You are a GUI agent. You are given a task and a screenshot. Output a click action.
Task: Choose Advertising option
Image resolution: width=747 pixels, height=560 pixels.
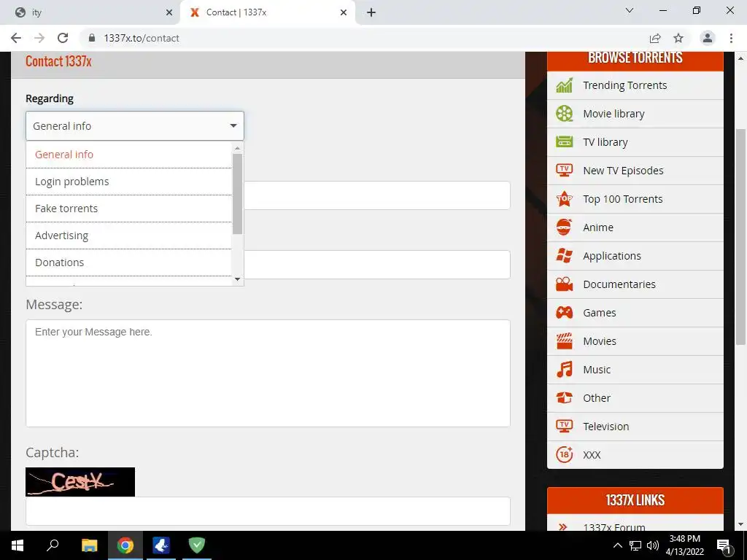[x=128, y=236]
